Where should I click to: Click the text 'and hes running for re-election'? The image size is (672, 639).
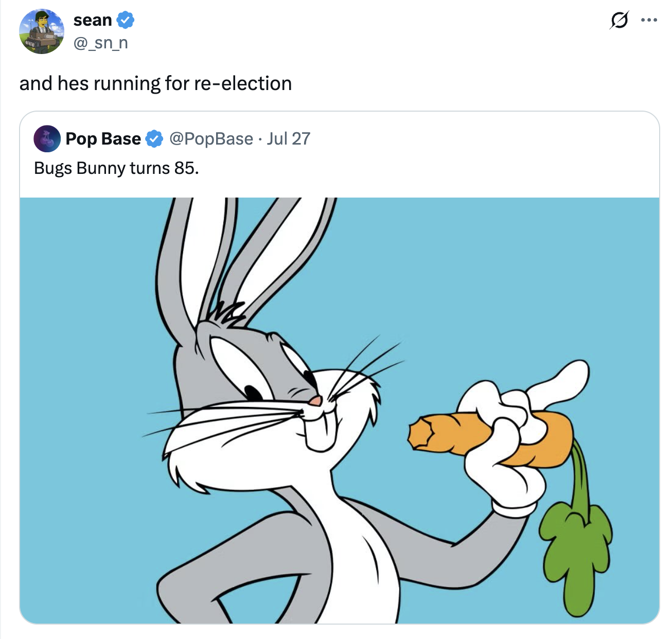(156, 82)
